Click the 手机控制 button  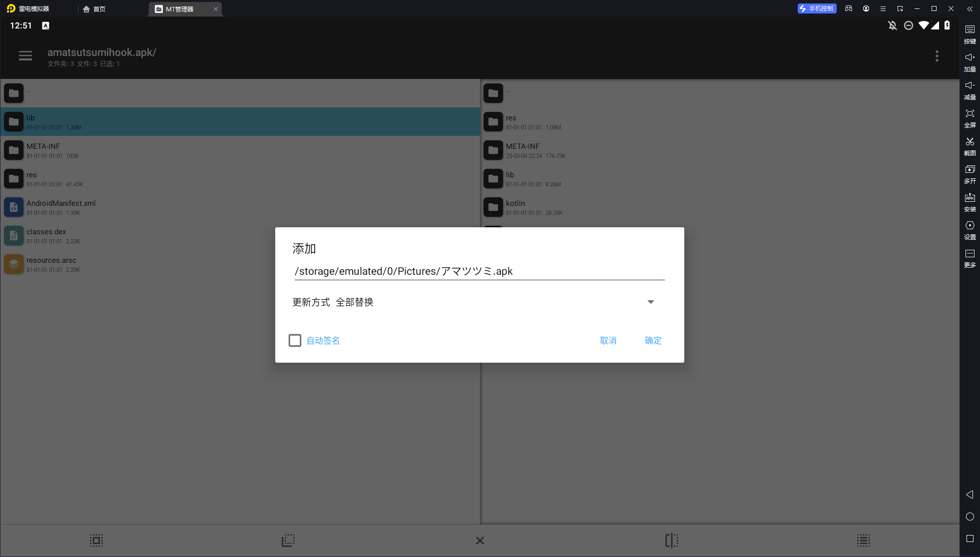[x=817, y=8]
